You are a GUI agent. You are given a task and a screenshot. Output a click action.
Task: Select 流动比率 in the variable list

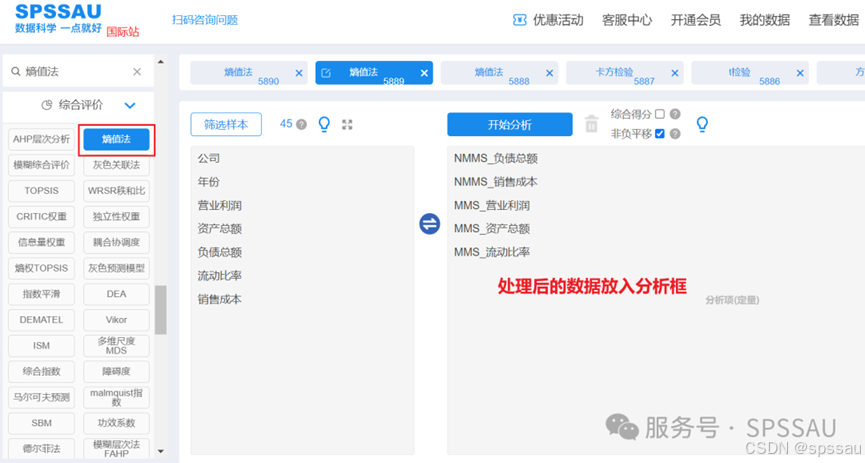(x=220, y=276)
